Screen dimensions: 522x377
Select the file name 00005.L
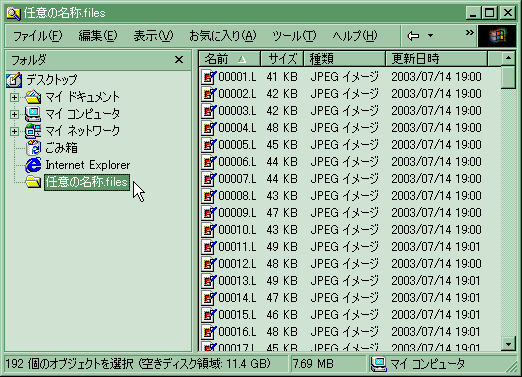(237, 145)
